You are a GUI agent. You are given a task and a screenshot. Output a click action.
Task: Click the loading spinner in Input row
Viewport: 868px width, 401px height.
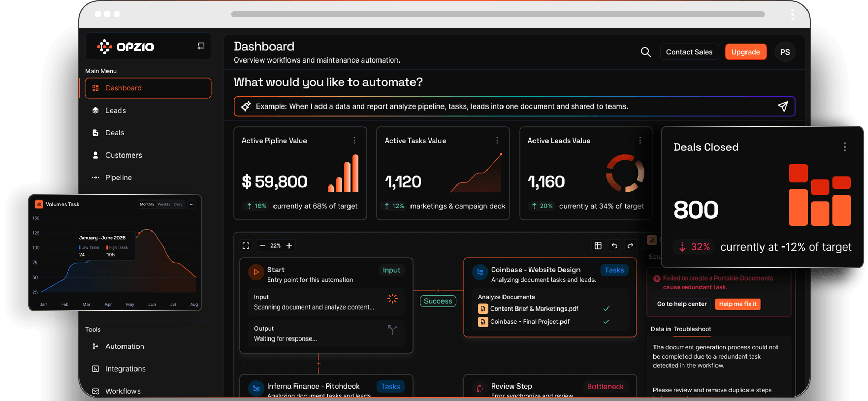click(392, 298)
